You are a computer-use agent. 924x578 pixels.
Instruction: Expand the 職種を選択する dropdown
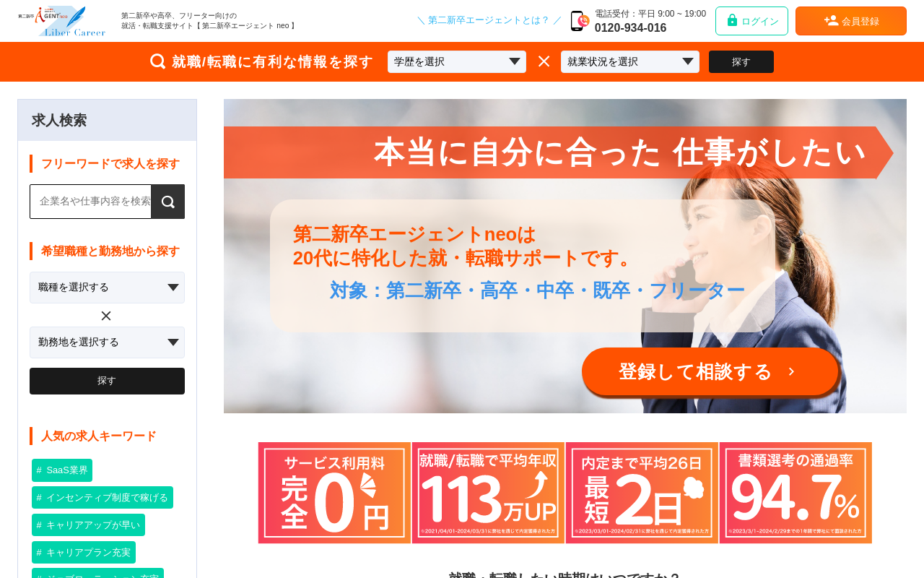tap(107, 288)
